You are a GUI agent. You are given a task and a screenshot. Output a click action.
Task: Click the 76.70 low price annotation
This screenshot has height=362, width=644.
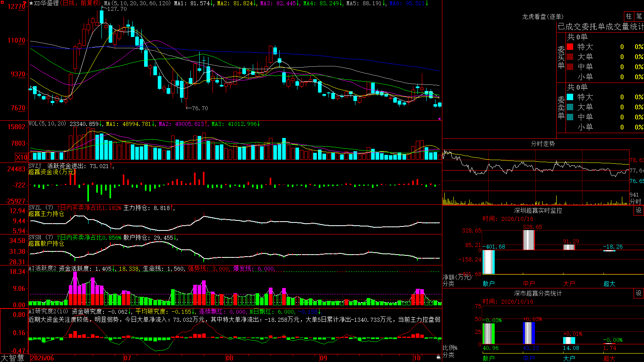click(200, 108)
